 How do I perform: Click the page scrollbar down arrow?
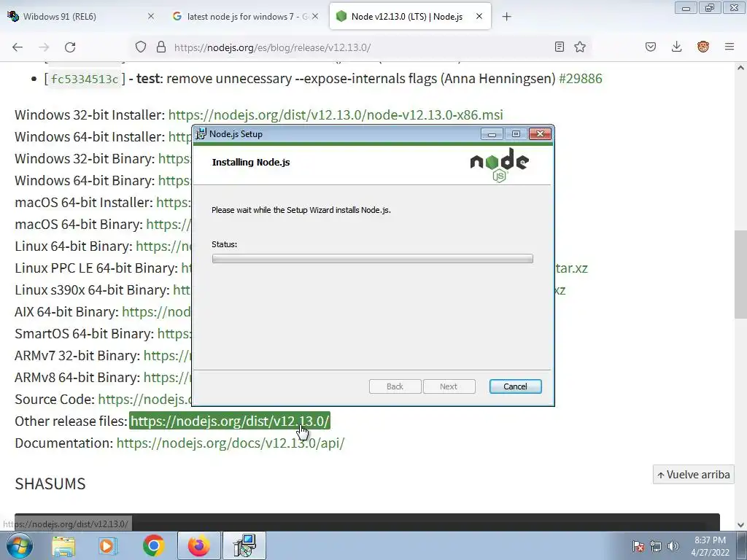(x=740, y=525)
